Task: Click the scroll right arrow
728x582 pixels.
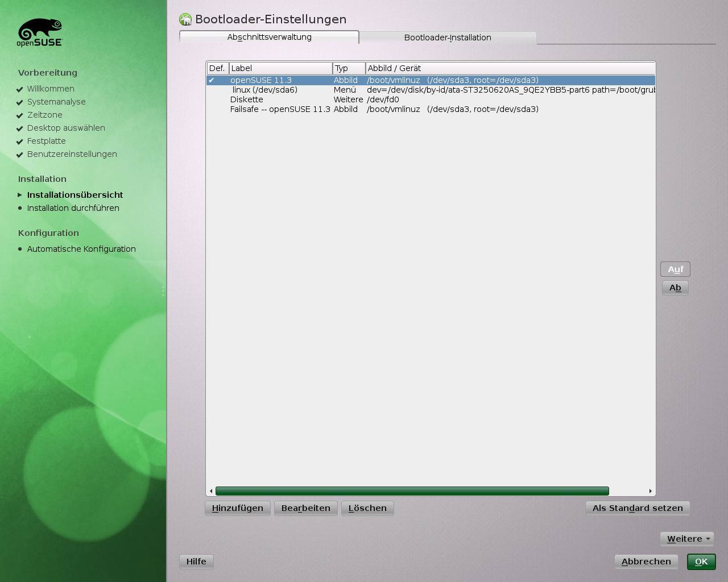Action: pos(651,491)
